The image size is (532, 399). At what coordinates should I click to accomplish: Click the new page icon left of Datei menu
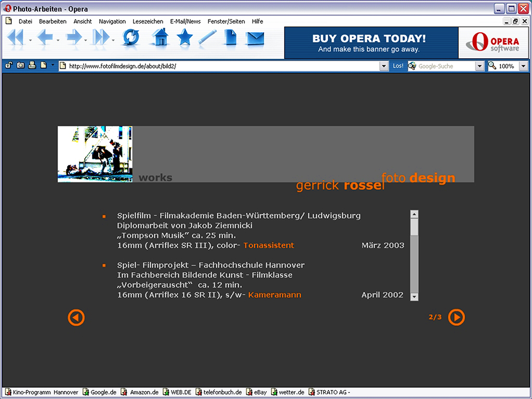pyautogui.click(x=8, y=21)
